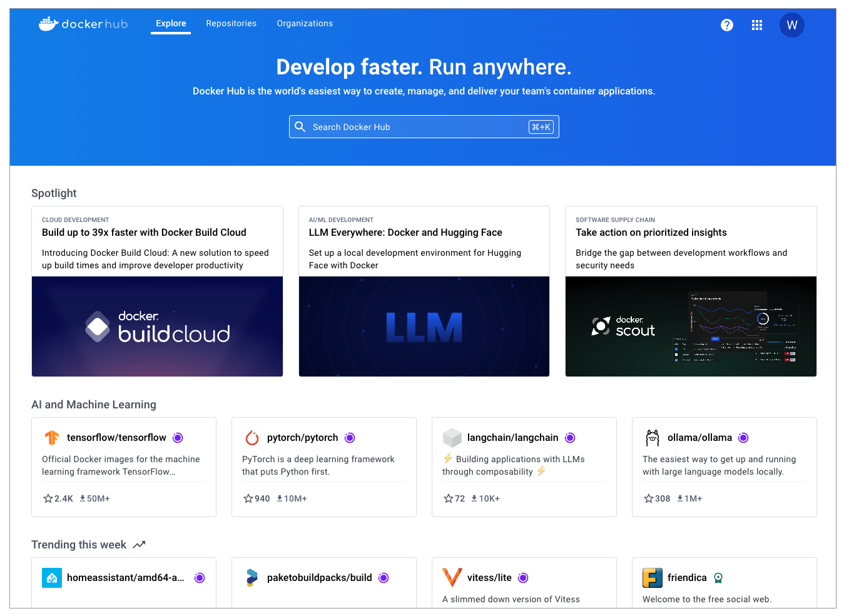Click the ollama llama logo icon

tap(653, 438)
